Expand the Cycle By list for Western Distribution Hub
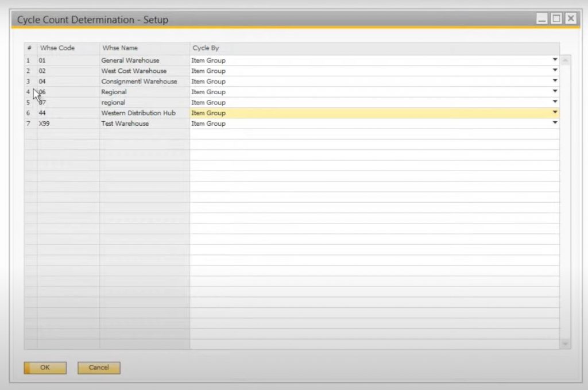Viewport: 588px width, 390px height. click(x=554, y=113)
